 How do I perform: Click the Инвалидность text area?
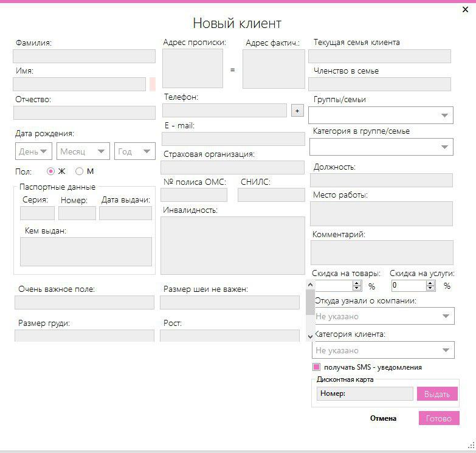[x=233, y=246]
